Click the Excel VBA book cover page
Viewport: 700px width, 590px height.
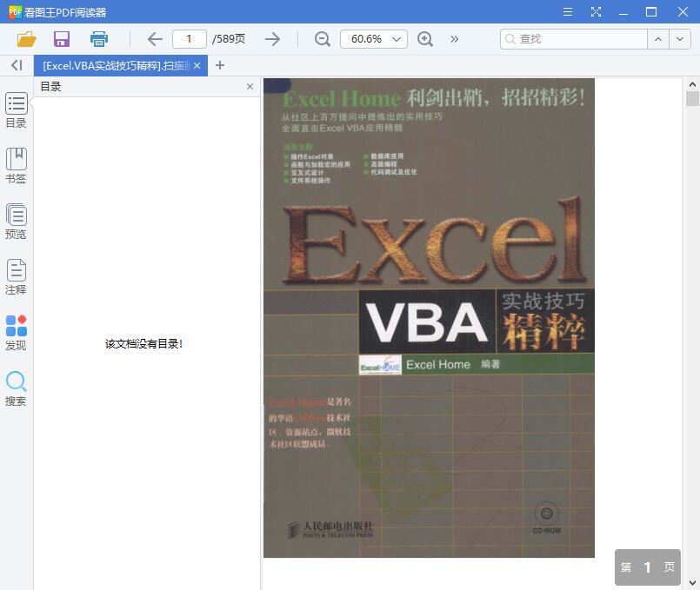click(x=429, y=318)
